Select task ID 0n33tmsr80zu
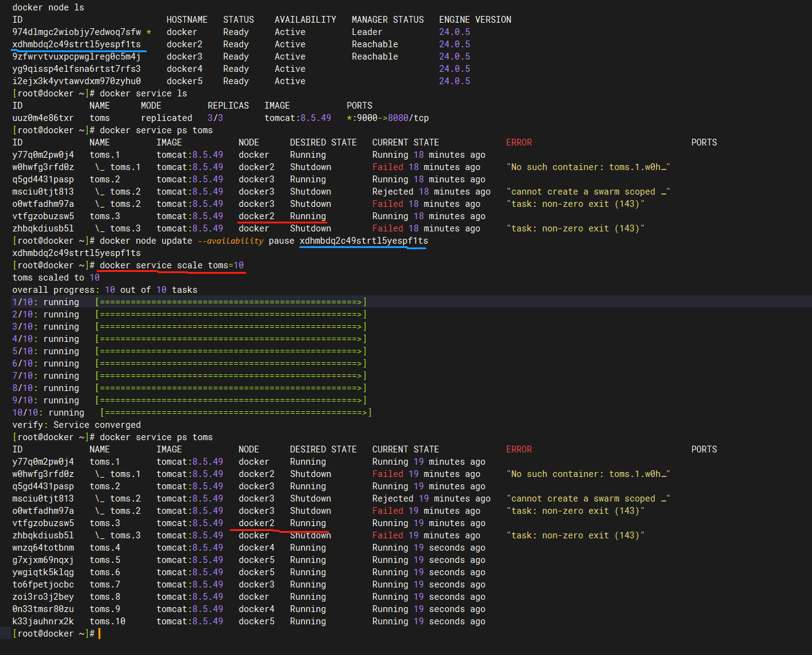This screenshot has width=812, height=655. pyautogui.click(x=43, y=609)
